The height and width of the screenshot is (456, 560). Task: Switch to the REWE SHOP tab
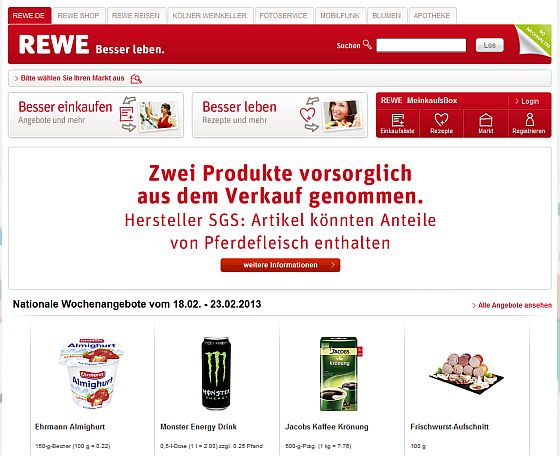tap(78, 16)
